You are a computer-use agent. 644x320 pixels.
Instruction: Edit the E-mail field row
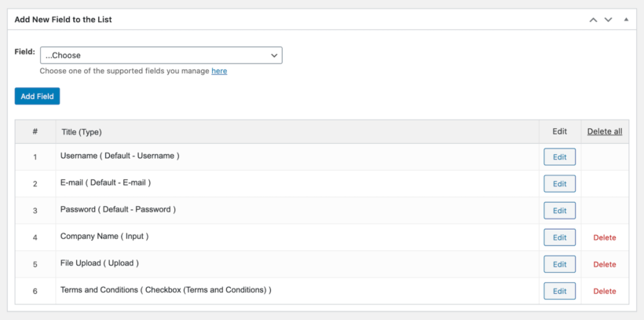click(x=559, y=183)
